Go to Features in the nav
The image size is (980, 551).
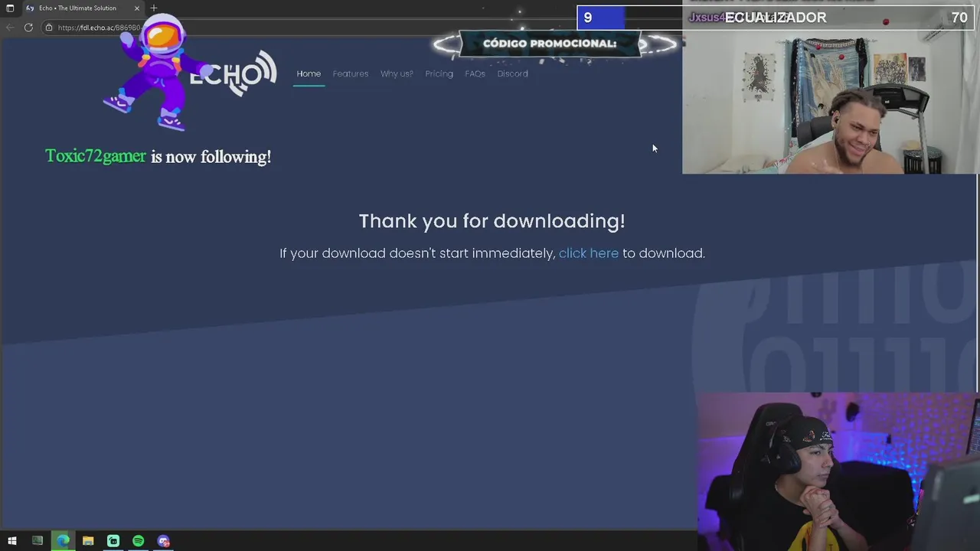click(x=351, y=73)
